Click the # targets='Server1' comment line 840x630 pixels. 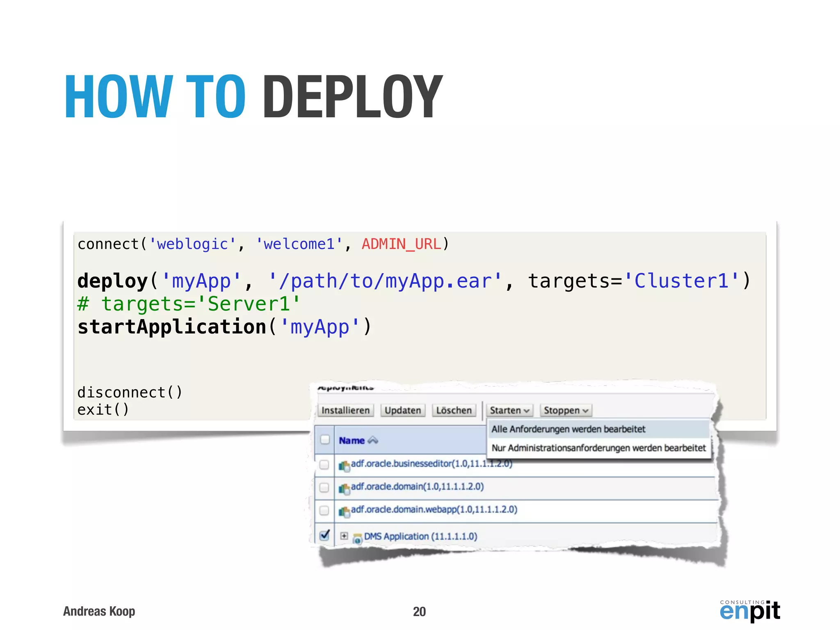point(189,304)
